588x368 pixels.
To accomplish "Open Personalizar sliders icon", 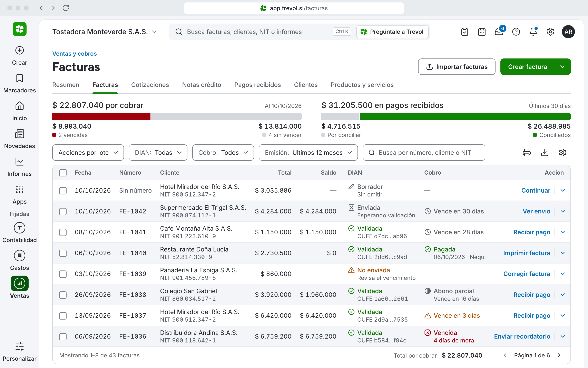I will click(x=19, y=346).
